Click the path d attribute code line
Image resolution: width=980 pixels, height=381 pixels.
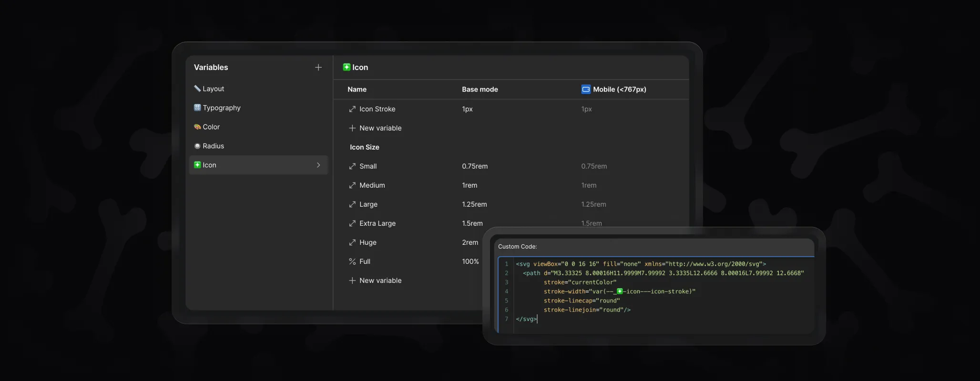click(663, 273)
